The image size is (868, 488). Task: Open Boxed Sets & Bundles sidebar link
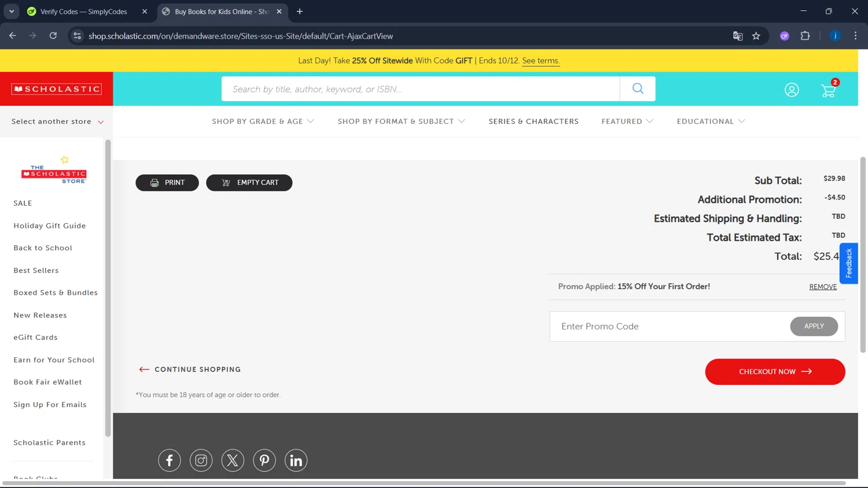point(56,293)
